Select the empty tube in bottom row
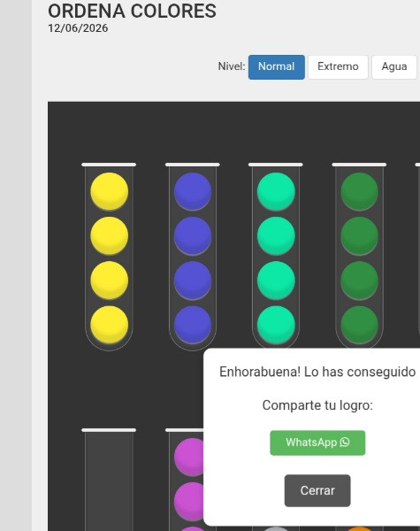 coord(109,480)
